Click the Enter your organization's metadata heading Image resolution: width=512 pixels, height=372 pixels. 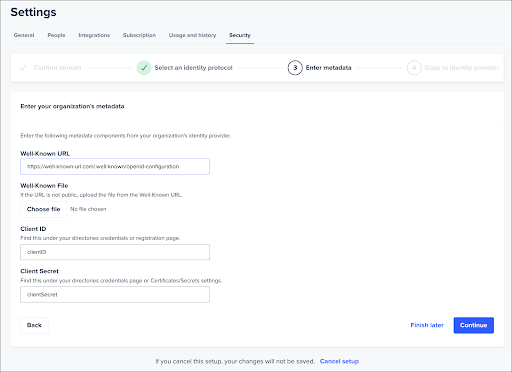coord(72,106)
